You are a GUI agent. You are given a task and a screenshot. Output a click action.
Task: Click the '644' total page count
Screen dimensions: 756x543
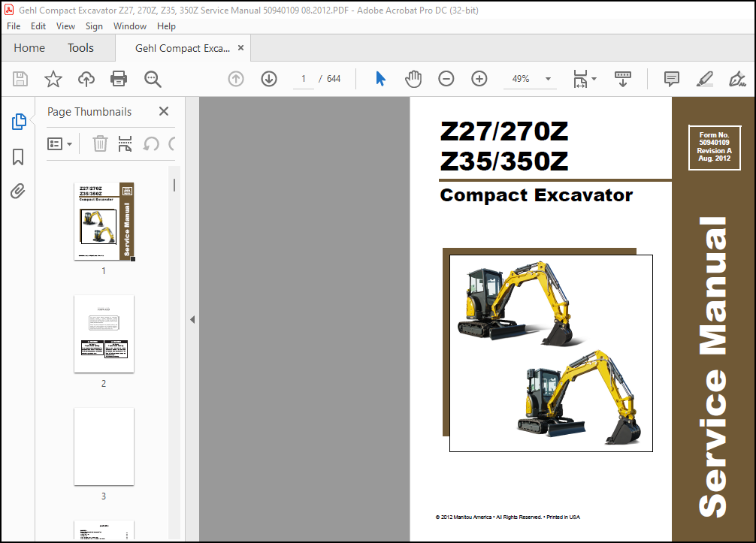click(x=334, y=79)
